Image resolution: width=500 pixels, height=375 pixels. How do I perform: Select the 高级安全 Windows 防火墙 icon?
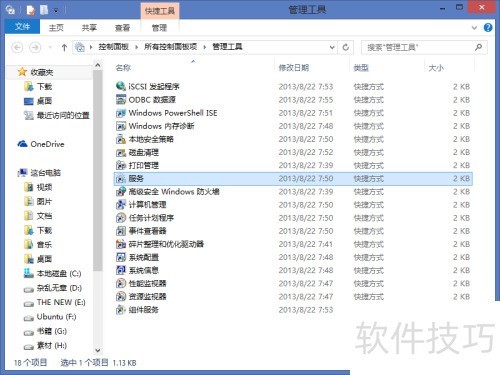[120, 192]
